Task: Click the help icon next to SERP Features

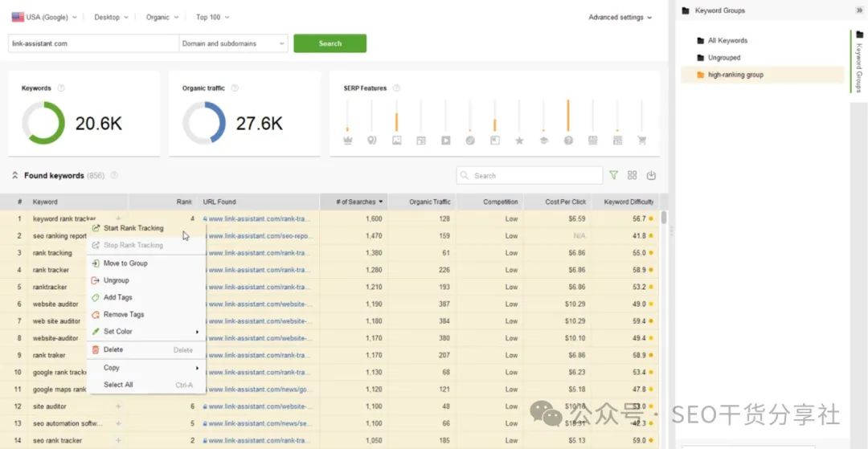Action: 396,88
